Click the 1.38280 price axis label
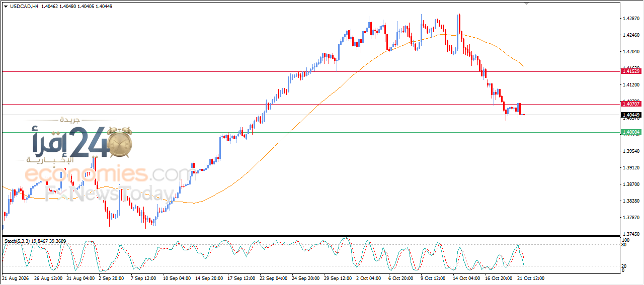This screenshot has width=644, height=285. pos(631,201)
